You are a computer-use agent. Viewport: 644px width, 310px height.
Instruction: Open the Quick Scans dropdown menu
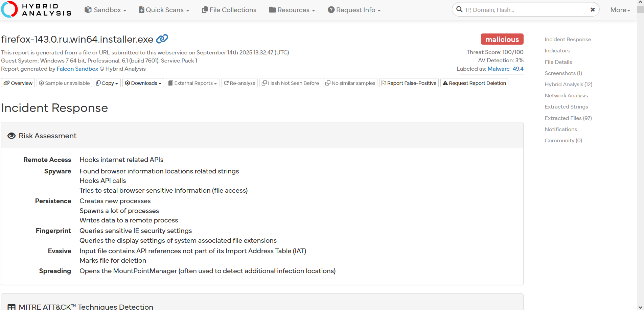point(164,10)
